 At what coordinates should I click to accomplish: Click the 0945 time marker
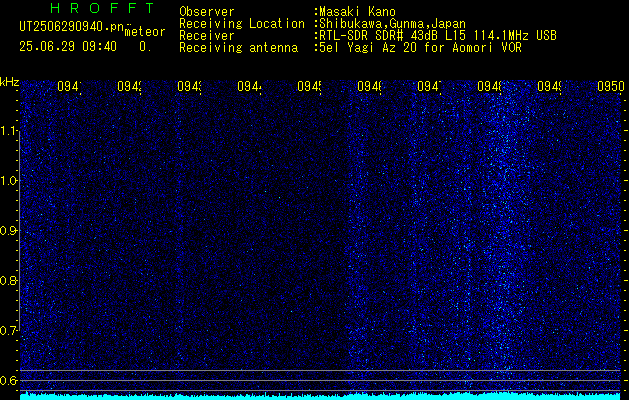(309, 86)
